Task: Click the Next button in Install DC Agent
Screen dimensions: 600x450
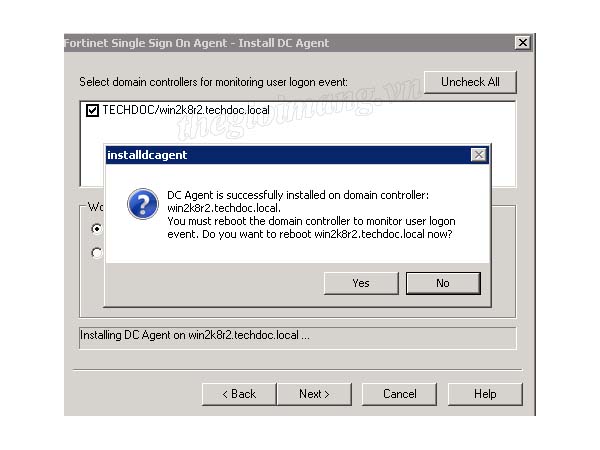Action: (314, 394)
